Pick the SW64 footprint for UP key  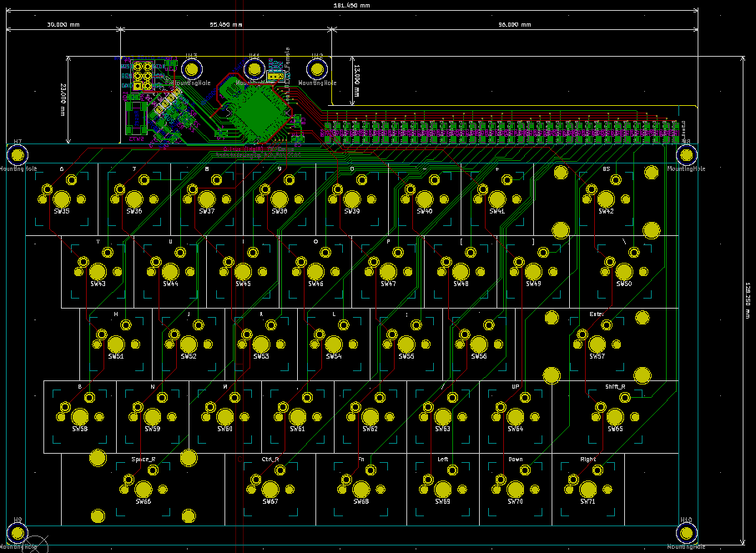[x=516, y=416]
